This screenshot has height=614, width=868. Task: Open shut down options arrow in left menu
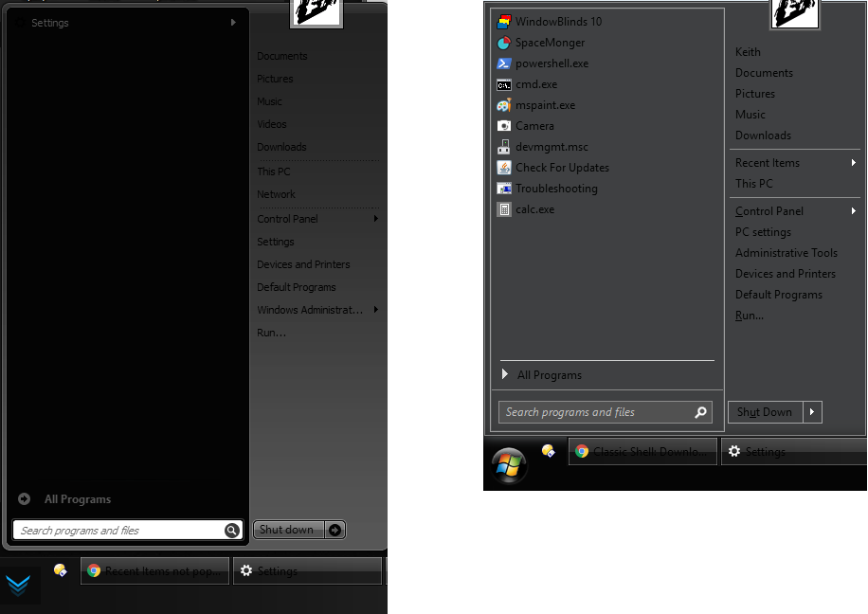point(335,530)
